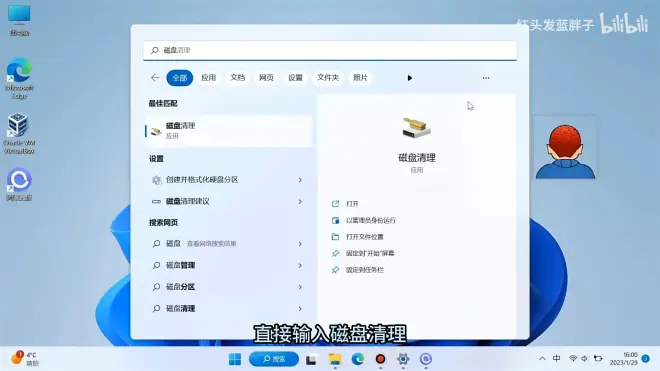Click 打开 action in preview pane
The width and height of the screenshot is (660, 371).
(x=352, y=204)
